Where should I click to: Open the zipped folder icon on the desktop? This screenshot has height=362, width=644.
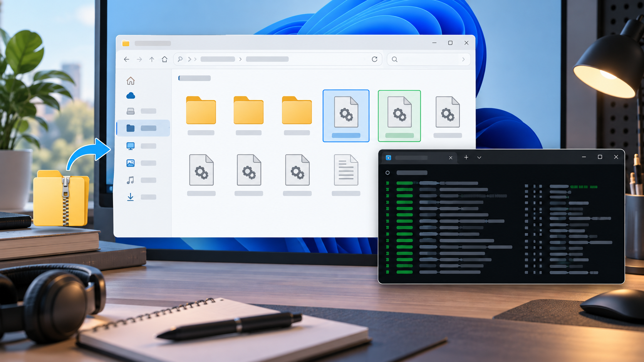coord(61,198)
